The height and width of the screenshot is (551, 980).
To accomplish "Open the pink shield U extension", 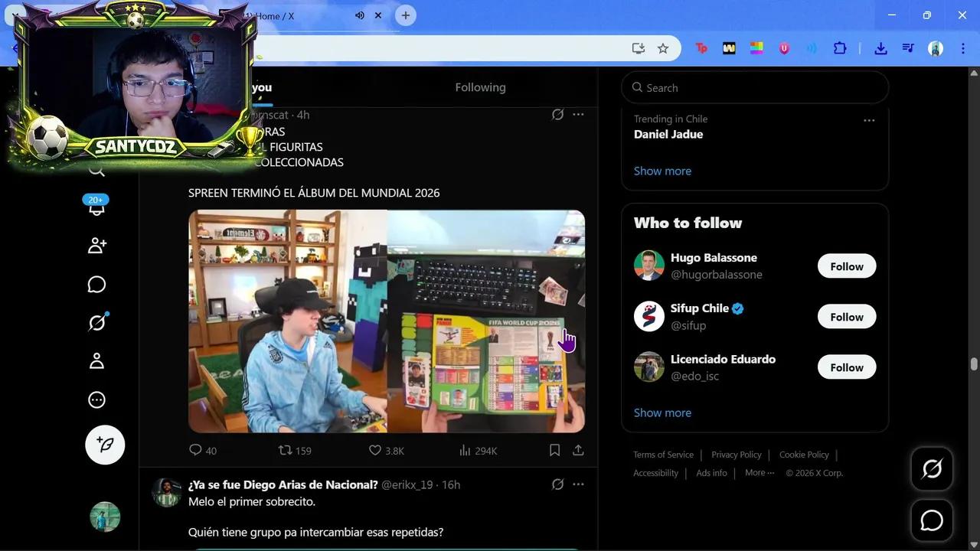I will [784, 48].
